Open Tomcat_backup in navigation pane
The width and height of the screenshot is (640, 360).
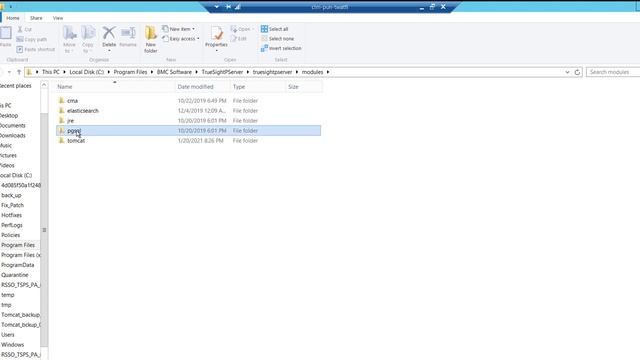click(x=20, y=315)
